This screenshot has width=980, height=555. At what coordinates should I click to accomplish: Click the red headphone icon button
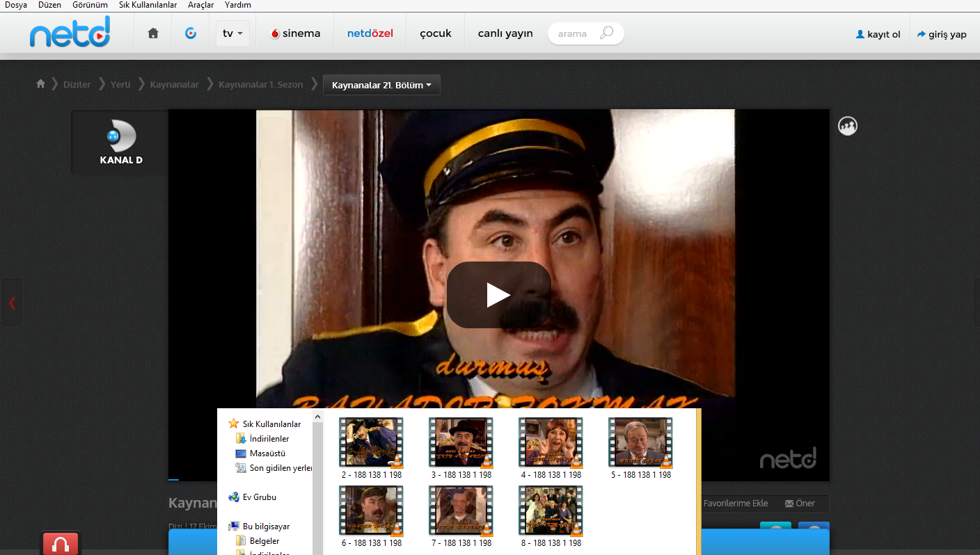(61, 544)
